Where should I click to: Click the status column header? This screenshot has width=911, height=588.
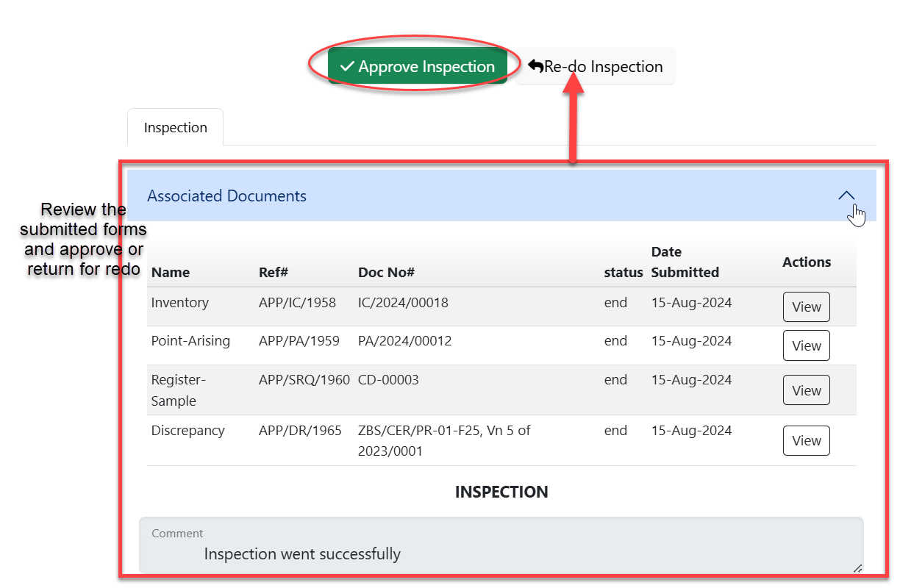click(624, 272)
